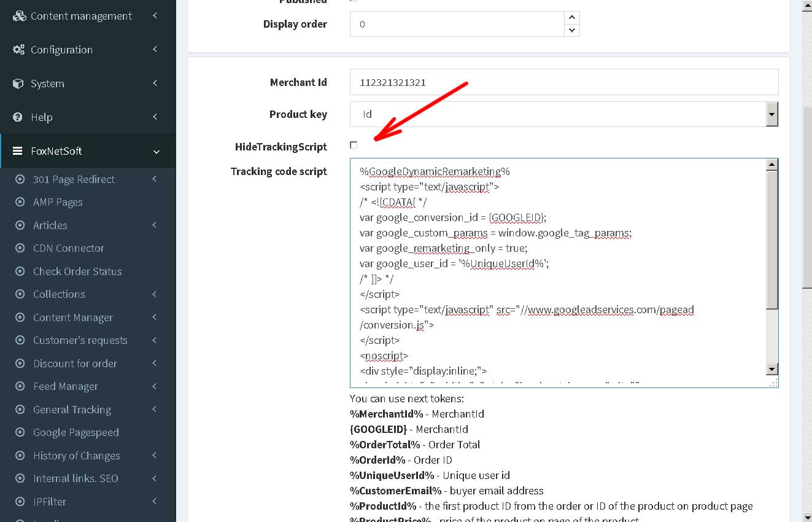This screenshot has height=522, width=812.
Task: Open the Content management menu
Action: (x=88, y=16)
